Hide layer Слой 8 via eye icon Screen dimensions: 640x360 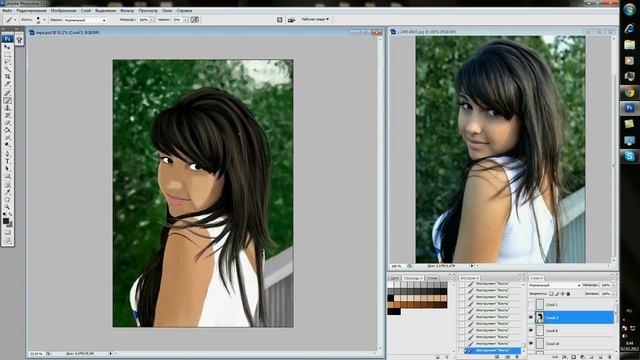point(531,331)
